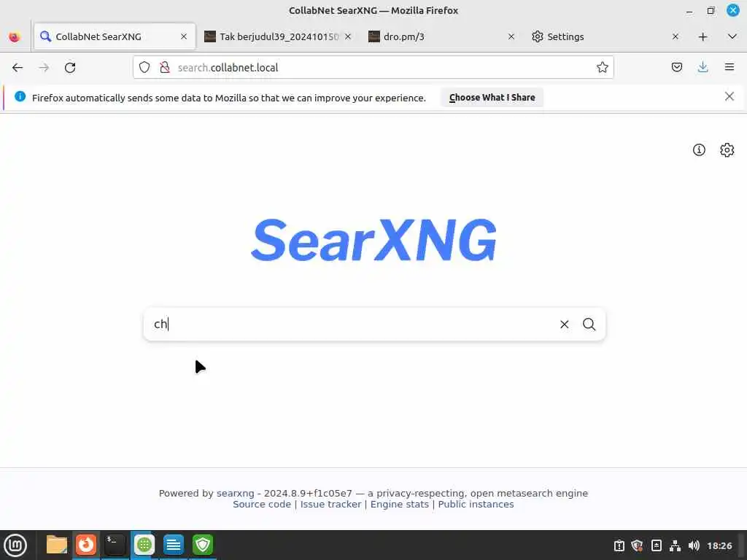747x560 pixels.
Task: Open the green shield taskbar app
Action: pos(203,545)
